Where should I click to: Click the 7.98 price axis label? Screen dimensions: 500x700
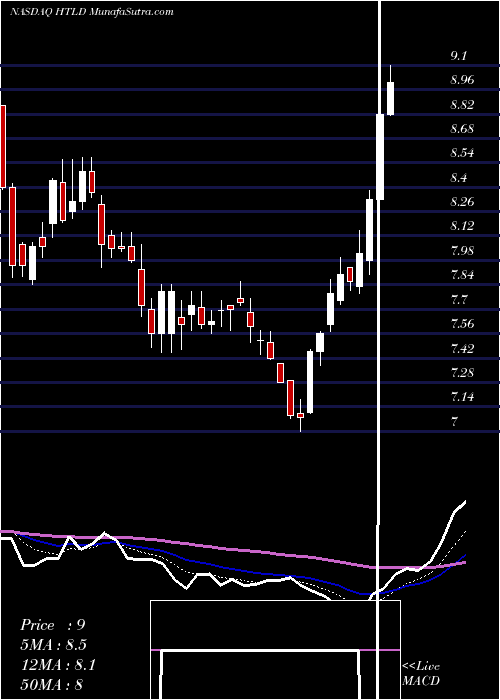(462, 250)
